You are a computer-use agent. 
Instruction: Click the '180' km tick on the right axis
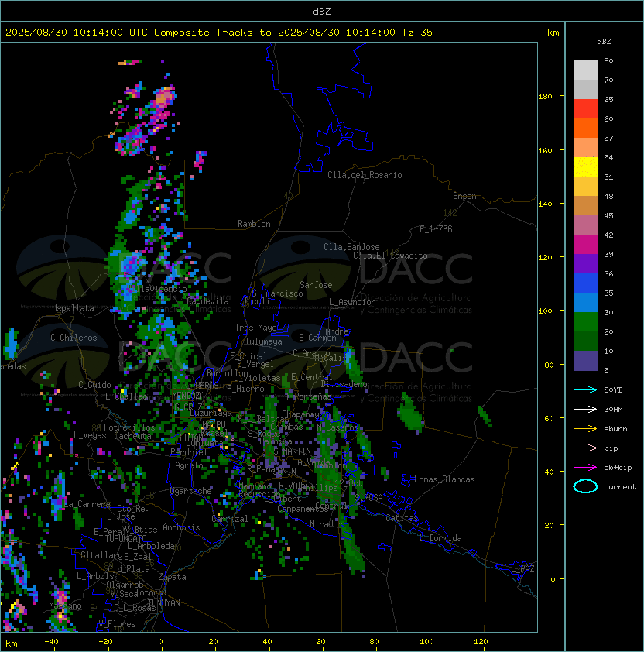click(x=545, y=97)
